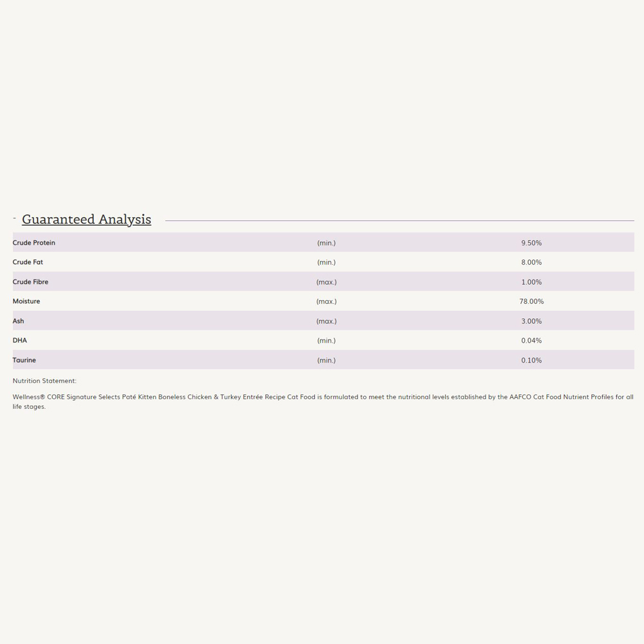The image size is (644, 644).
Task: Select the 0.10% Taurine value
Action: 531,360
